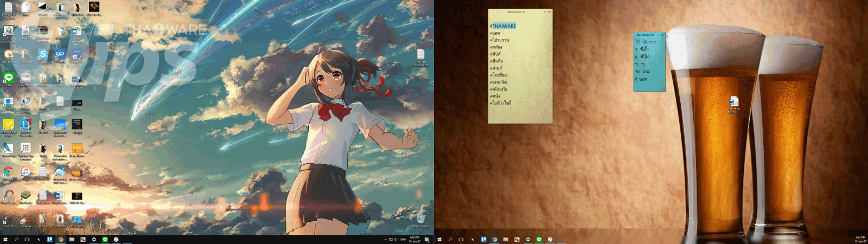Open Trello on the beer-desktop taskbar
This screenshot has width=868, height=244.
[483, 239]
